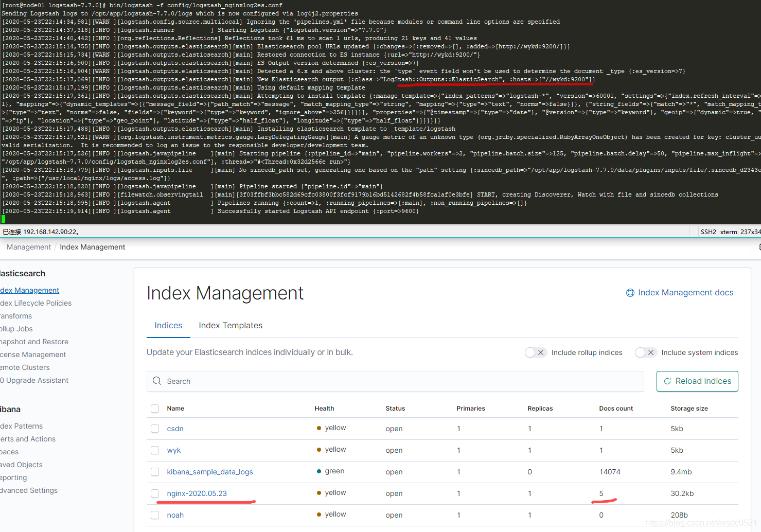Image resolution: width=761 pixels, height=532 pixels.
Task: Click the green cursor in the terminal
Action: tap(4, 219)
